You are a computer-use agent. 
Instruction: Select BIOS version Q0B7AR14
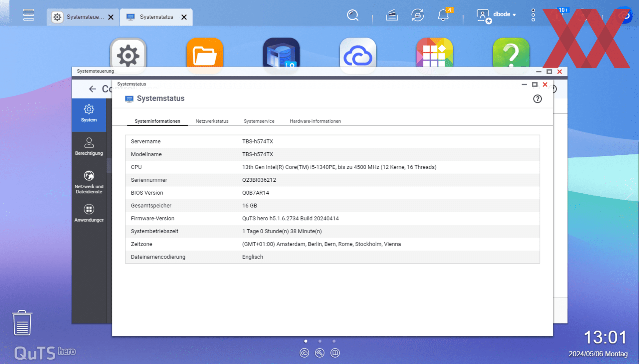(x=255, y=193)
